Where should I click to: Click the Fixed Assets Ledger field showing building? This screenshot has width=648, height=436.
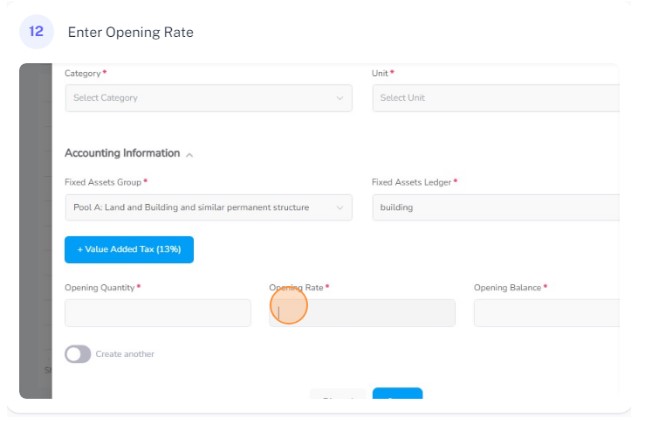[x=496, y=207]
